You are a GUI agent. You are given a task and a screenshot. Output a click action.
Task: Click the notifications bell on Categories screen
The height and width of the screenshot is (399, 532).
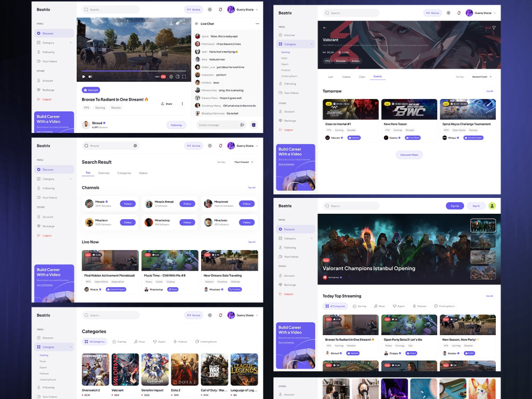(x=220, y=315)
